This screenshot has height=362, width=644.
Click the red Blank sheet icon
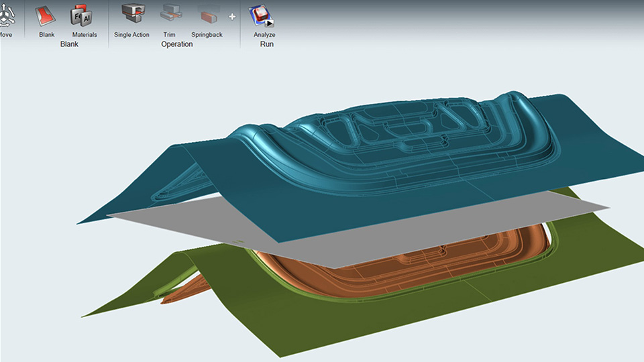pyautogui.click(x=46, y=15)
